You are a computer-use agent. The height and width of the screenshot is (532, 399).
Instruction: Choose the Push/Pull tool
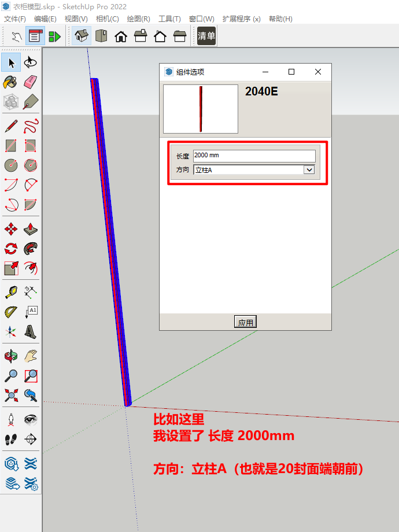tap(31, 229)
